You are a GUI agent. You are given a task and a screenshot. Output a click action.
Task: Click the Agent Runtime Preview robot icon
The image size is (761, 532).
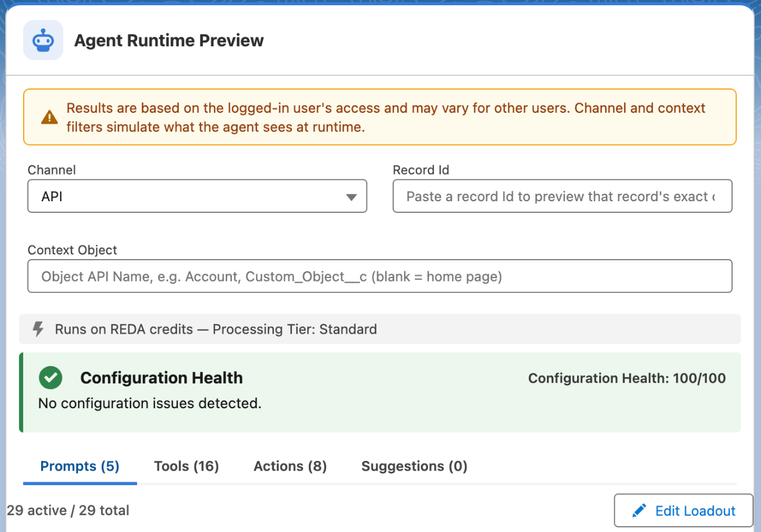pyautogui.click(x=43, y=40)
